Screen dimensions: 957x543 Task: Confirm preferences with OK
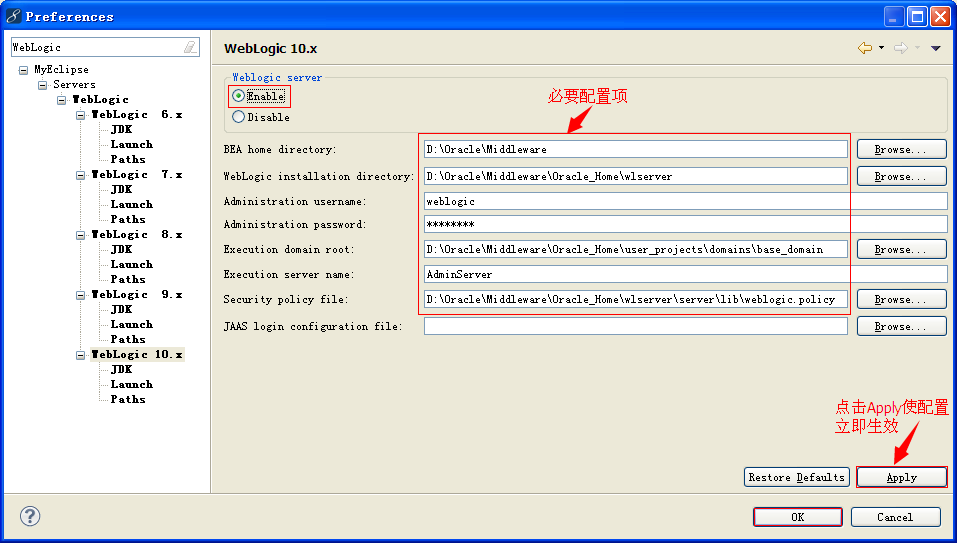[x=798, y=517]
